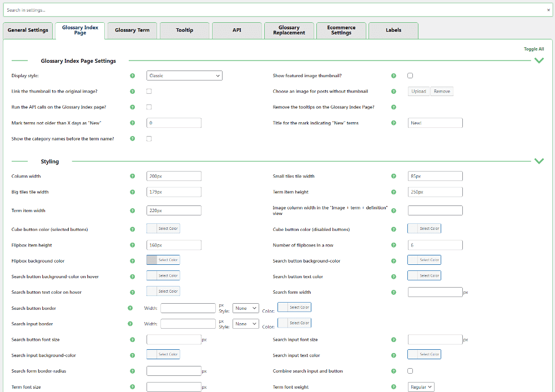Click the Upload button
The width and height of the screenshot is (555, 392).
pyautogui.click(x=419, y=91)
